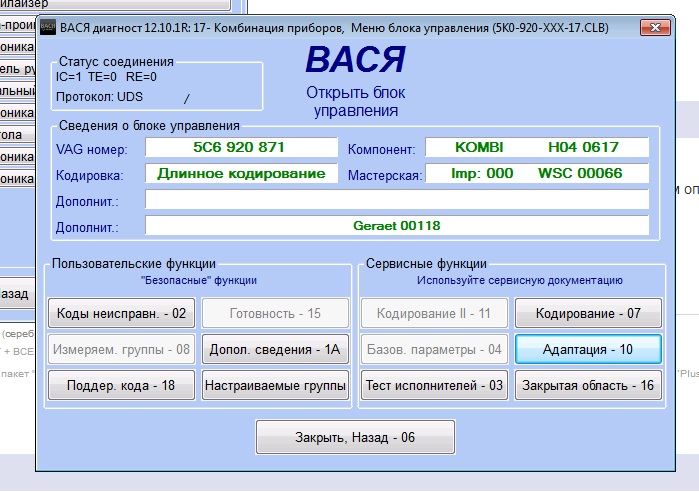Click the disabled Базов. параметры - 04 button
The width and height of the screenshot is (699, 492).
click(434, 349)
